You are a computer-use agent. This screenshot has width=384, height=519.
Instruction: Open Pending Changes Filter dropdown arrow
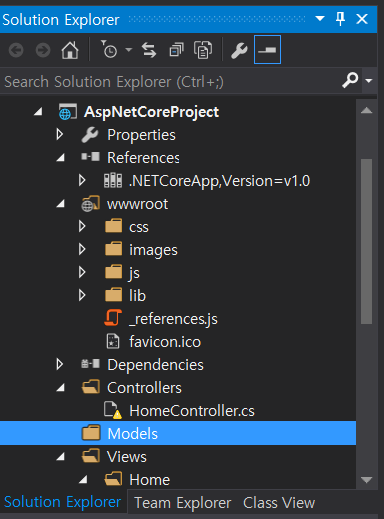(129, 50)
